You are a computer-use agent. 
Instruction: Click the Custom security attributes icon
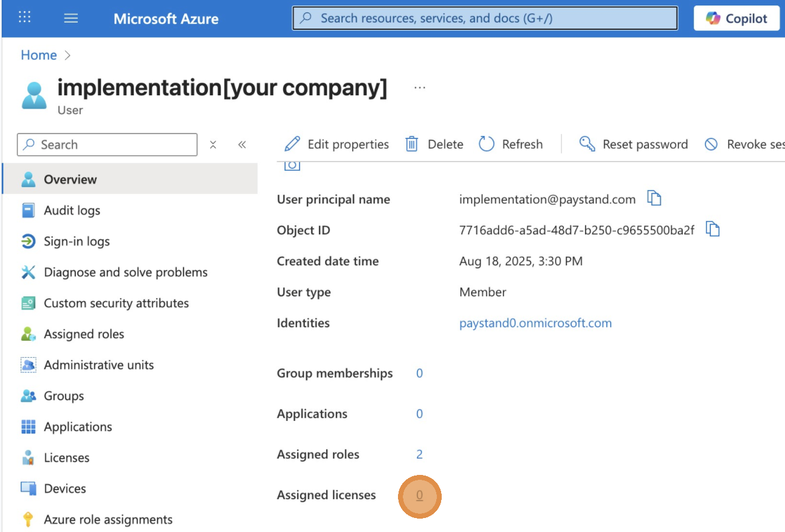click(28, 304)
